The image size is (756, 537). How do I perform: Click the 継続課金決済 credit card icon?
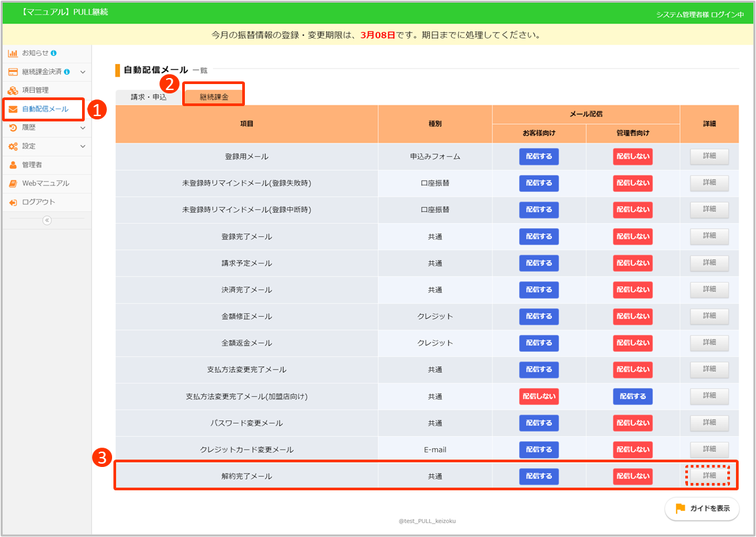(x=13, y=71)
